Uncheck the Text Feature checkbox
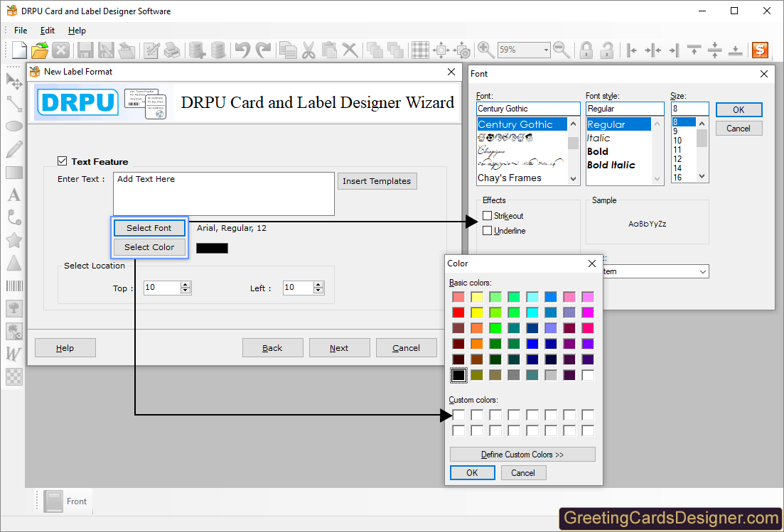The height and width of the screenshot is (532, 784). coord(62,161)
